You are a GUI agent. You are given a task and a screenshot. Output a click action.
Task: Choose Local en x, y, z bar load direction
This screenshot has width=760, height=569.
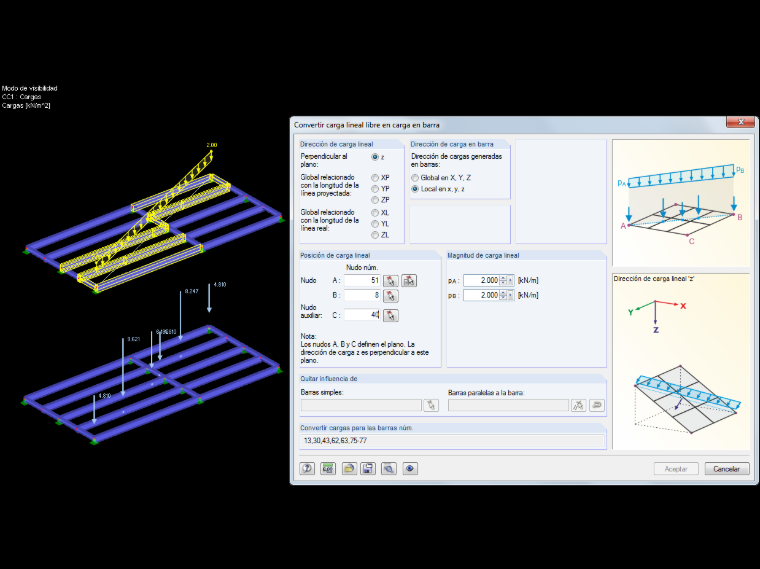click(415, 189)
